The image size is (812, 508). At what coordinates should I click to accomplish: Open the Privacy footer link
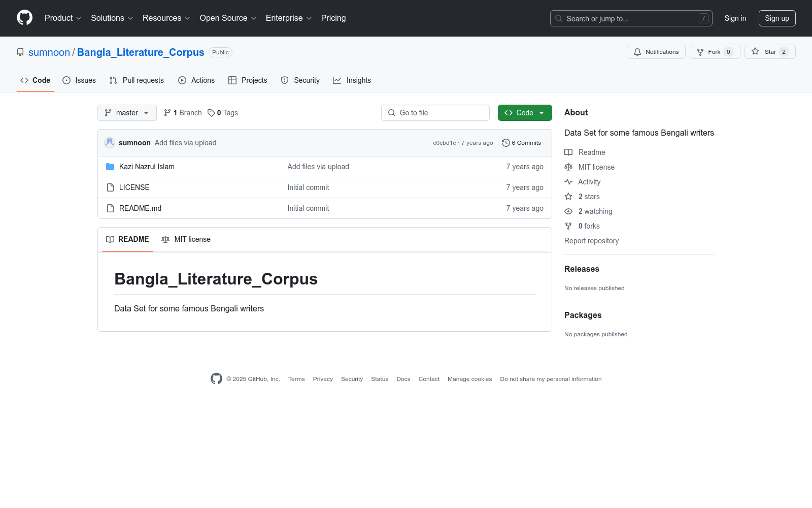323,379
